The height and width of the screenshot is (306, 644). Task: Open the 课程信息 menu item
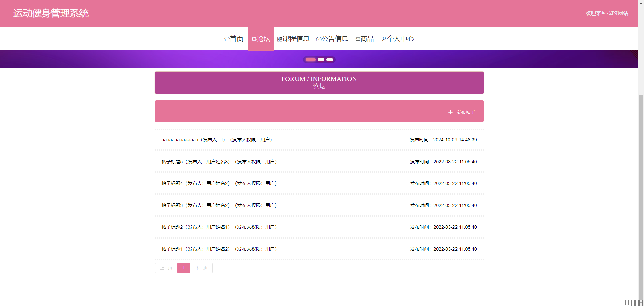point(296,39)
